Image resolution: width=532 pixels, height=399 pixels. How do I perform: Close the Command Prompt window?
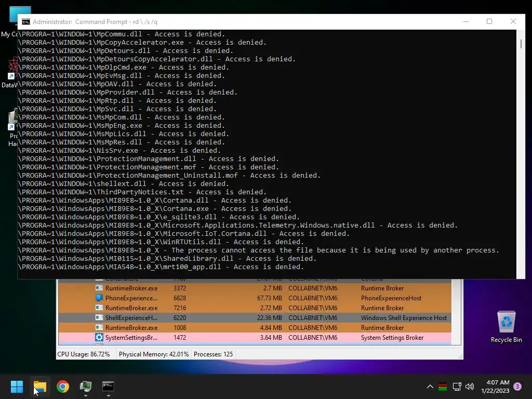click(x=513, y=21)
